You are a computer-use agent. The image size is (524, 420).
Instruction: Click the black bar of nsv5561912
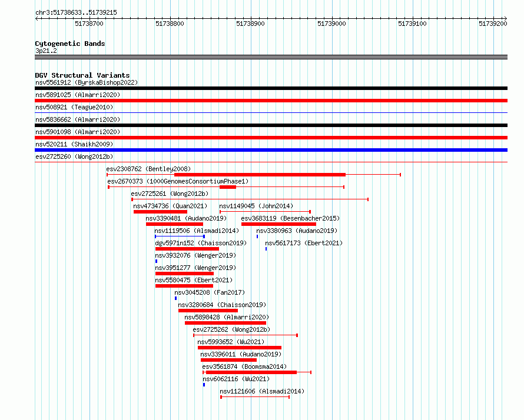click(271, 88)
